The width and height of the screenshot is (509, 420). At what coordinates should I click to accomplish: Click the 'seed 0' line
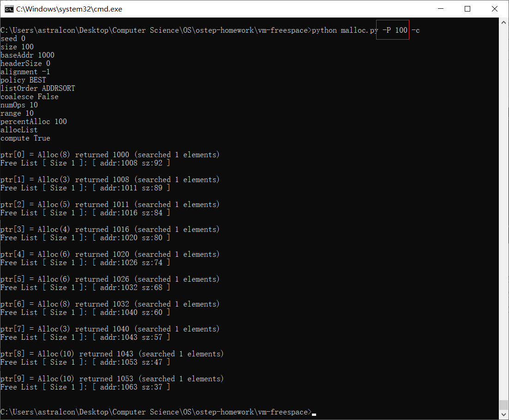13,39
